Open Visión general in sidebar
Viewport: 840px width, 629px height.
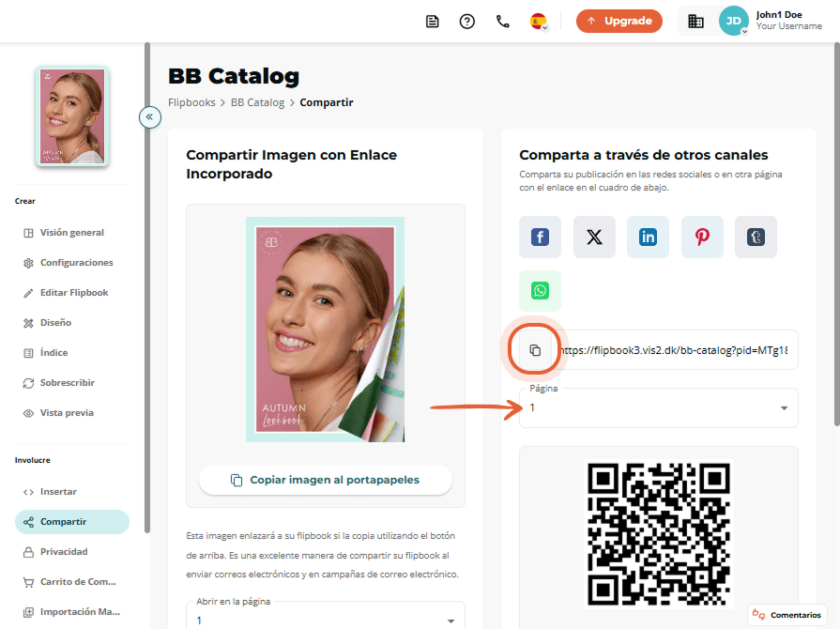(x=71, y=233)
